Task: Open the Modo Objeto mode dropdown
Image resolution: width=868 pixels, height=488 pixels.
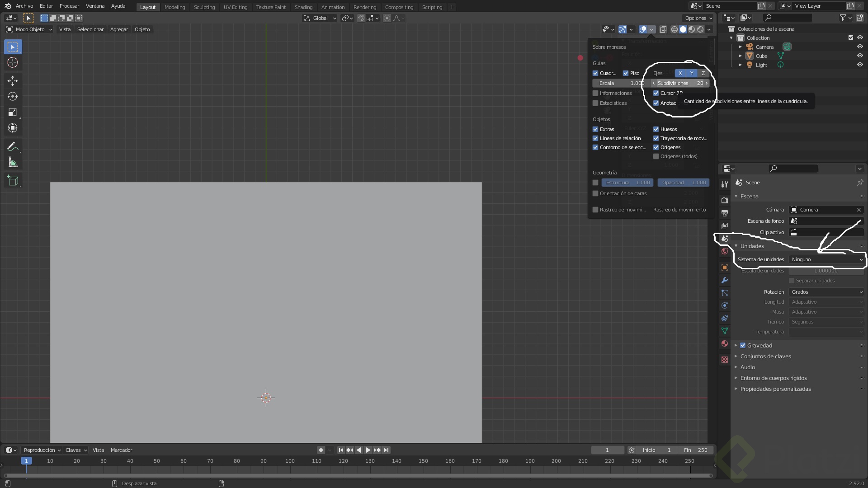Action: pyautogui.click(x=29, y=29)
